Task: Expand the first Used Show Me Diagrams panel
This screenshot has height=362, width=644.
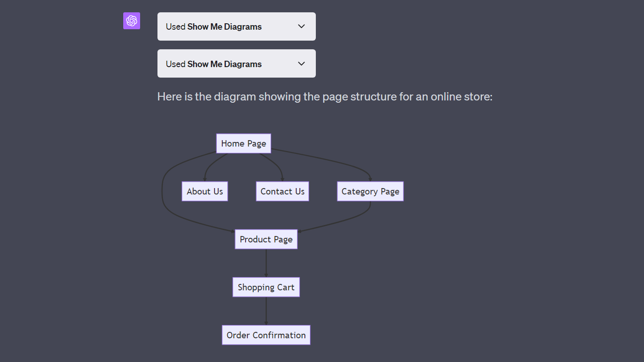Action: click(236, 26)
